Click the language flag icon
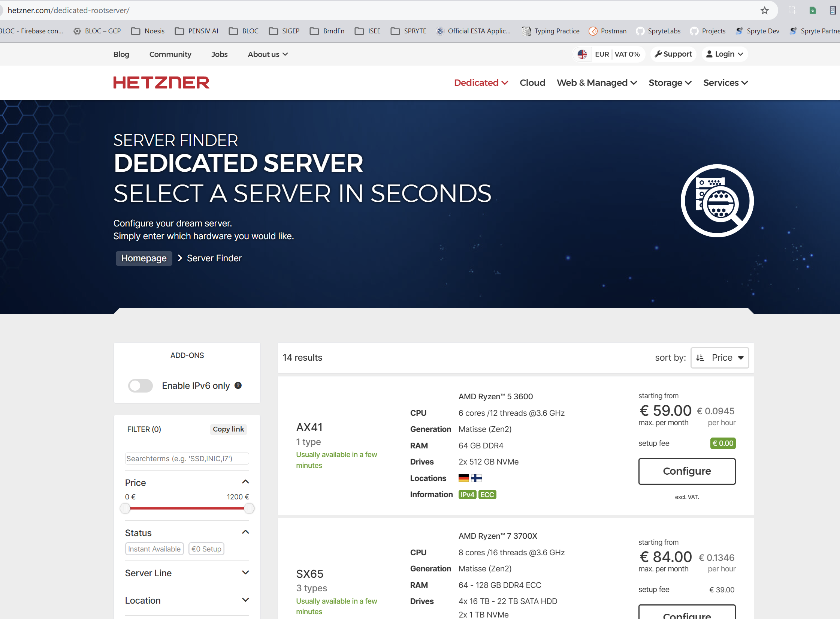 582,54
